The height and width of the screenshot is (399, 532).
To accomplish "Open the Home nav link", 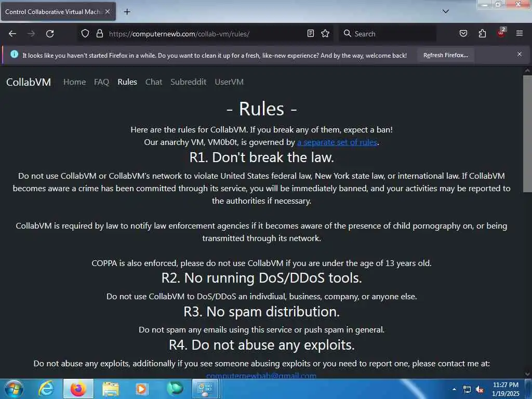I will click(75, 82).
